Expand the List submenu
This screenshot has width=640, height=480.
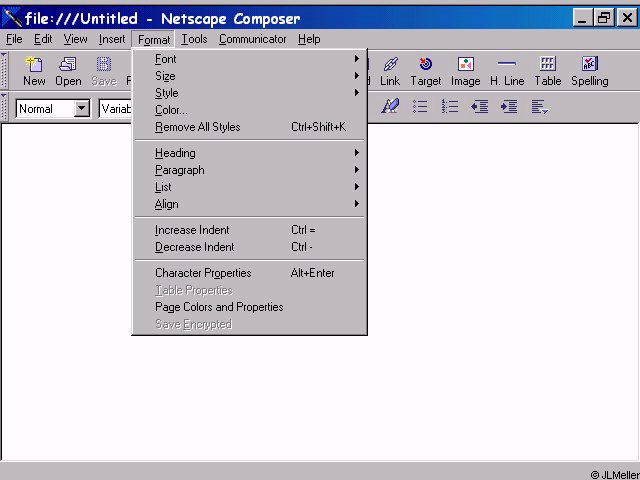249,187
